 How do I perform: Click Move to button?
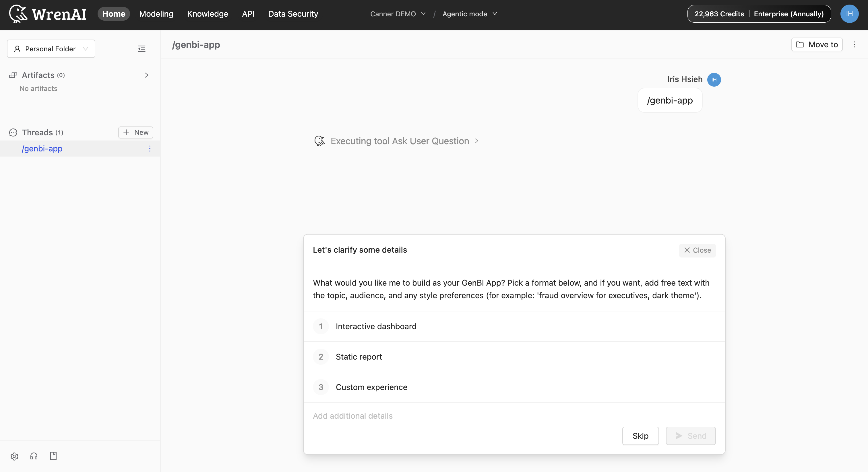click(x=817, y=44)
